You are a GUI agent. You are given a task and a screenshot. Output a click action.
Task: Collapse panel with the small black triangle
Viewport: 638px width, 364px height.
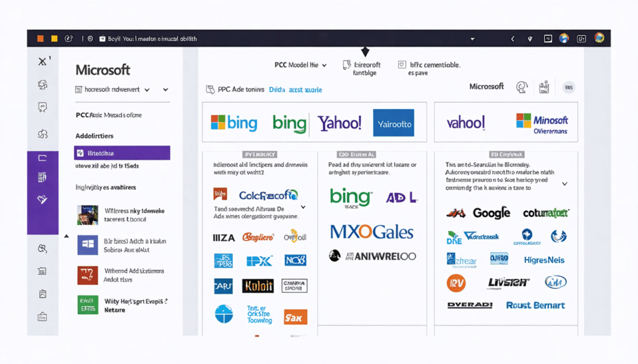pos(66,236)
